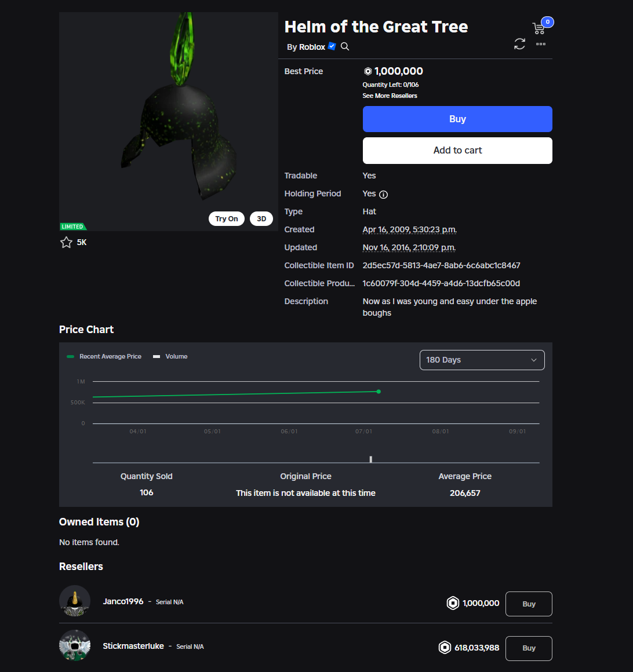Click the Robux icon beside Best Price
633x672 pixels.
tap(368, 71)
